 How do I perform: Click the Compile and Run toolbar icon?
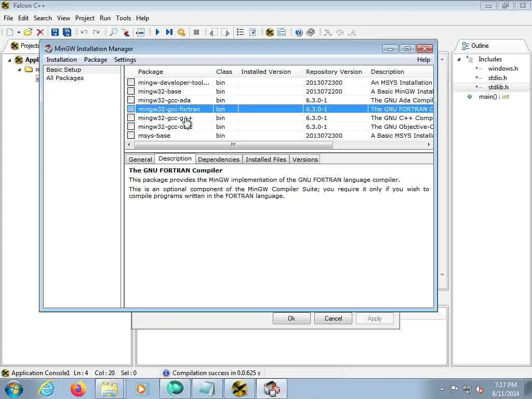[169, 32]
